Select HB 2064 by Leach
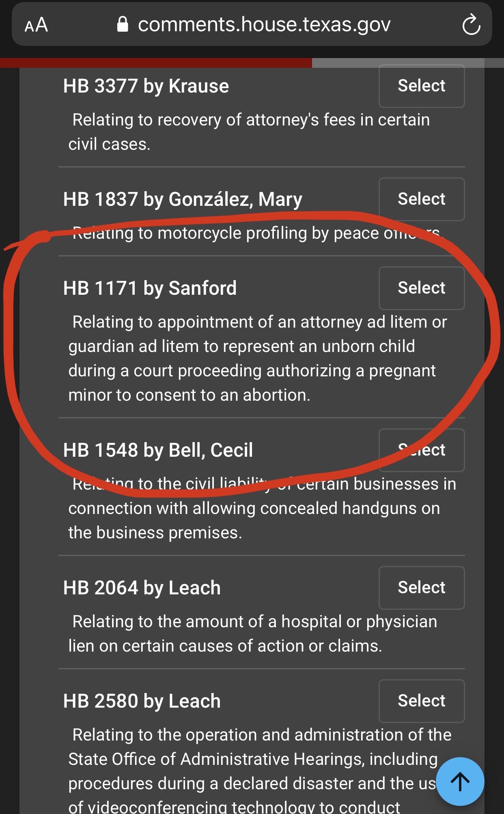The width and height of the screenshot is (504, 814). pos(421,587)
